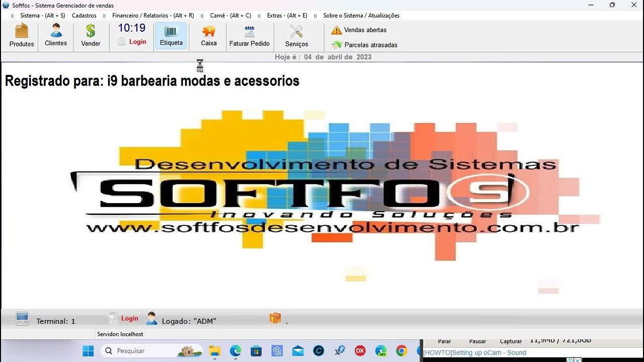Click the Registrado para heading text
This screenshot has height=362, width=644.
pos(152,80)
